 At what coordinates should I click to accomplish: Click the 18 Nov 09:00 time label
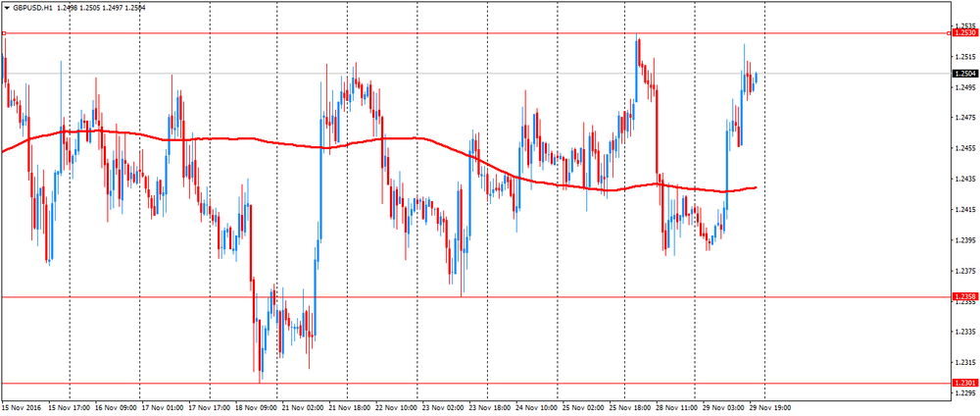coord(256,407)
